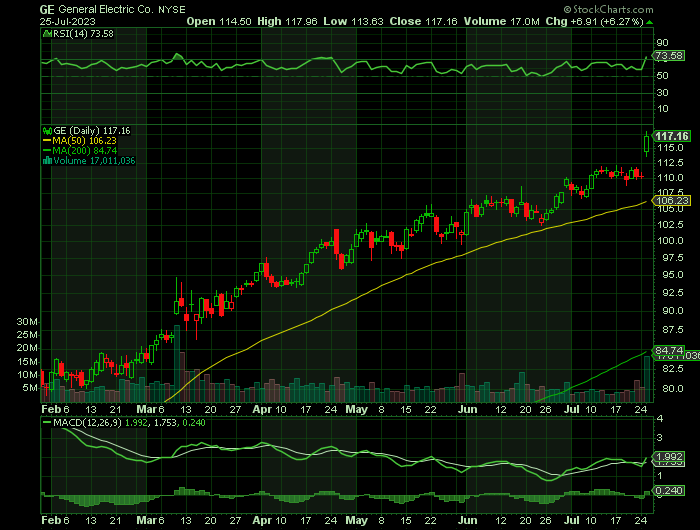Click the 30M volume axis label
This screenshot has width=700, height=530.
27,322
